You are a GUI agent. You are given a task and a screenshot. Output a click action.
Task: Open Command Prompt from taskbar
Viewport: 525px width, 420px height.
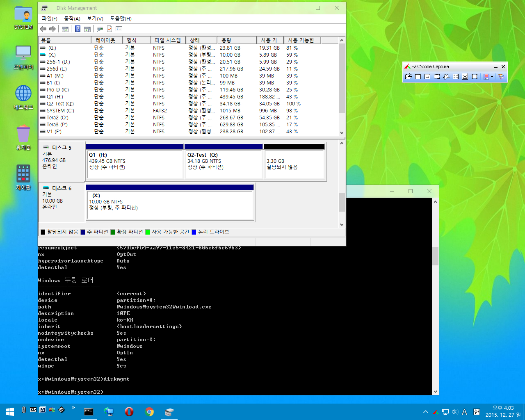click(89, 411)
